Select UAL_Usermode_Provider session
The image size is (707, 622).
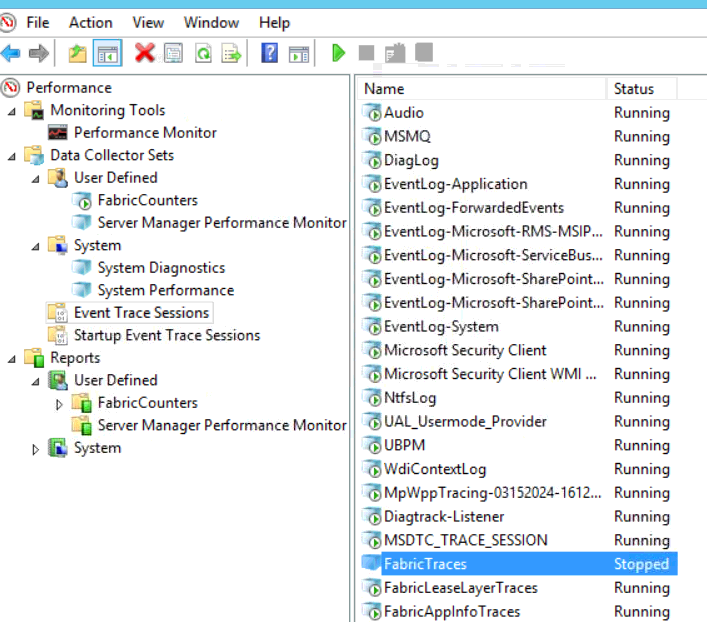465,421
